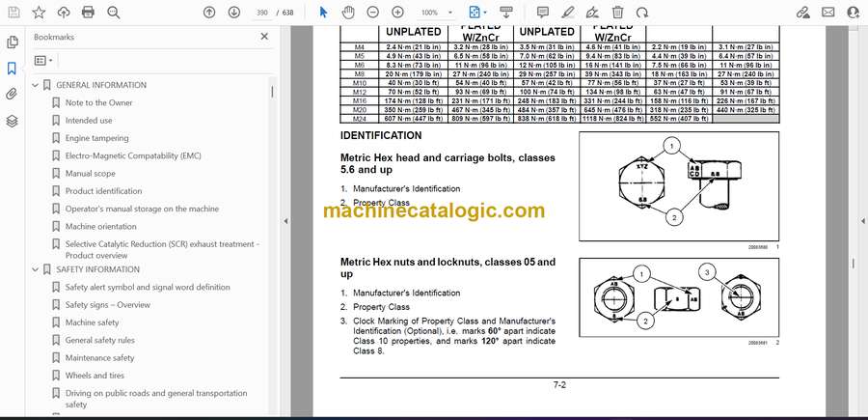Image resolution: width=868 pixels, height=420 pixels.
Task: Open the Note to the Owner bookmark
Action: 99,102
